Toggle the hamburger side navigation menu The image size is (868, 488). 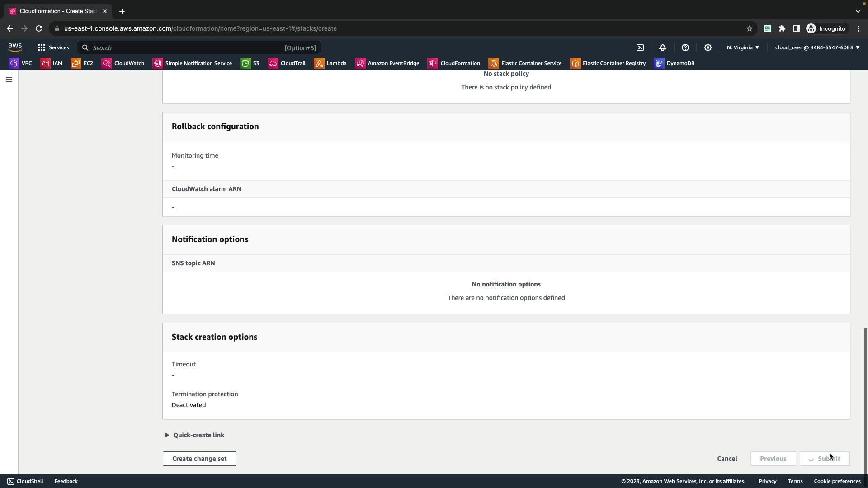click(9, 80)
